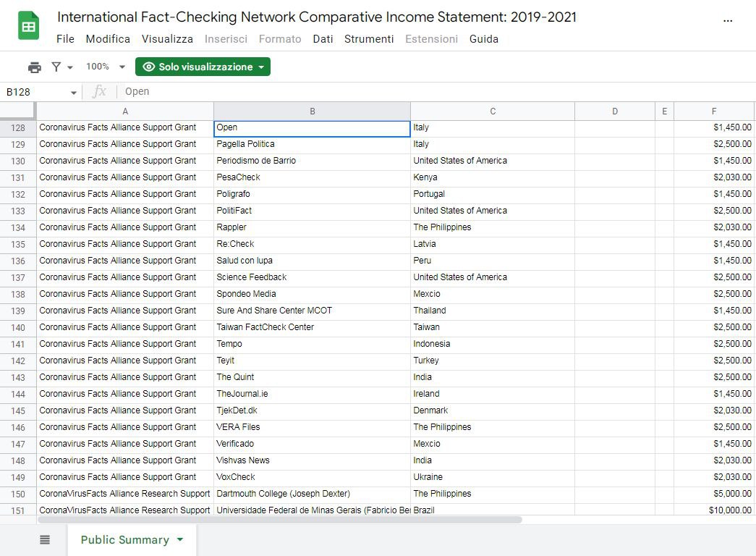Image resolution: width=756 pixels, height=556 pixels.
Task: Select row 140 header
Action: 18,328
